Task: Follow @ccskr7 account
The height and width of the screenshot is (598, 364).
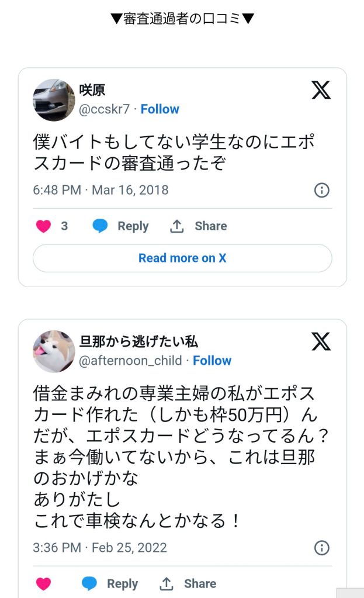Action: [160, 109]
